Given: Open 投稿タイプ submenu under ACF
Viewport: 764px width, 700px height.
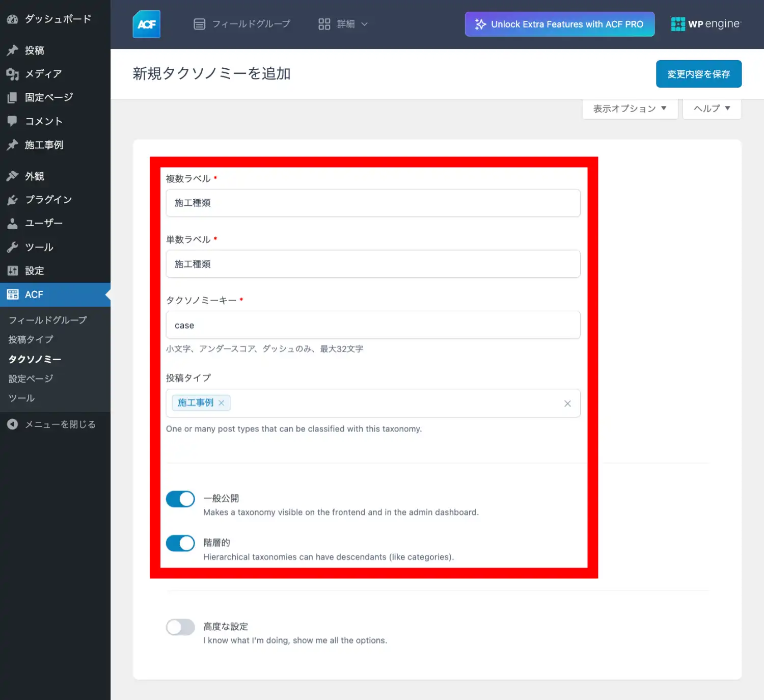Looking at the screenshot, I should click(x=31, y=339).
